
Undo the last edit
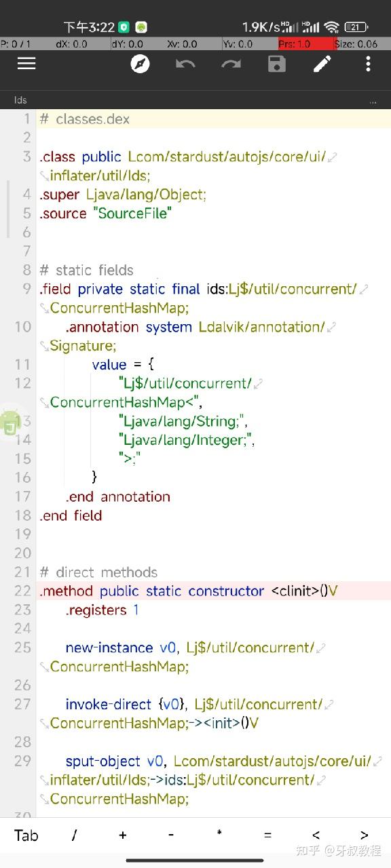click(185, 64)
